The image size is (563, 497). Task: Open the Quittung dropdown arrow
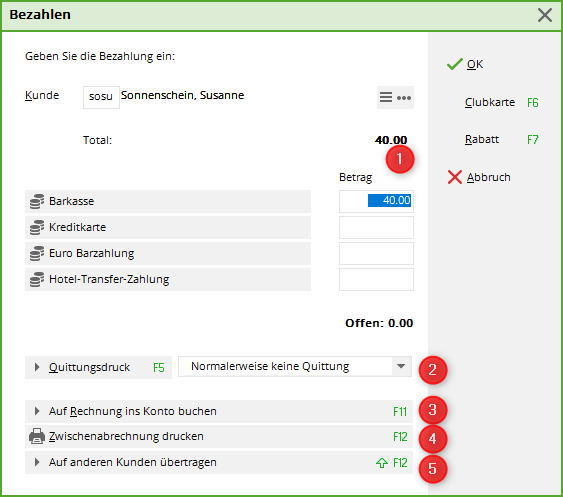401,366
